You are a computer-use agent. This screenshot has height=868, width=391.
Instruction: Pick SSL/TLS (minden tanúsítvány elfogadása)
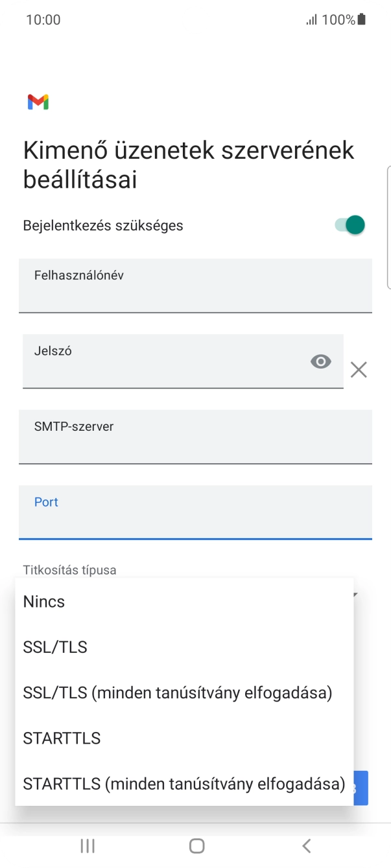tap(177, 692)
